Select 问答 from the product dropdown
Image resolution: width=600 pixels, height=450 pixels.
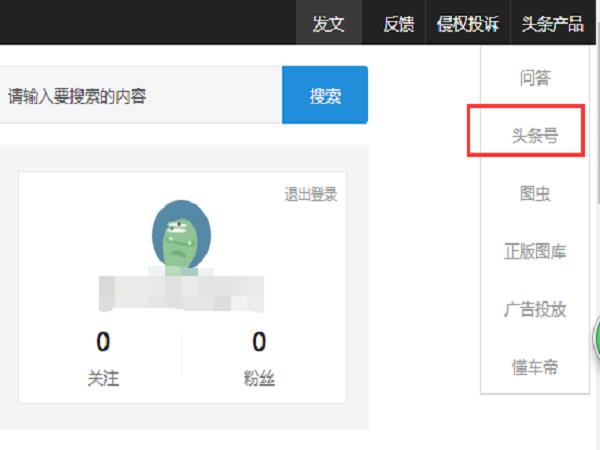(535, 78)
